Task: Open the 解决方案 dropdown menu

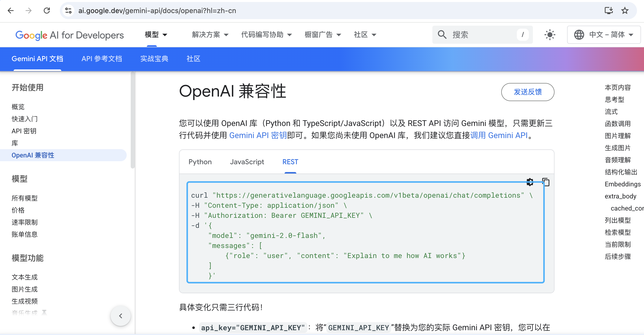Action: click(210, 35)
